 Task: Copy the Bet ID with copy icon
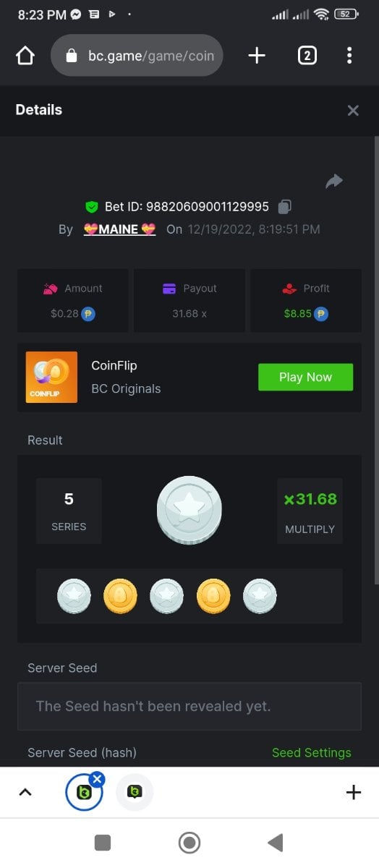coord(285,207)
